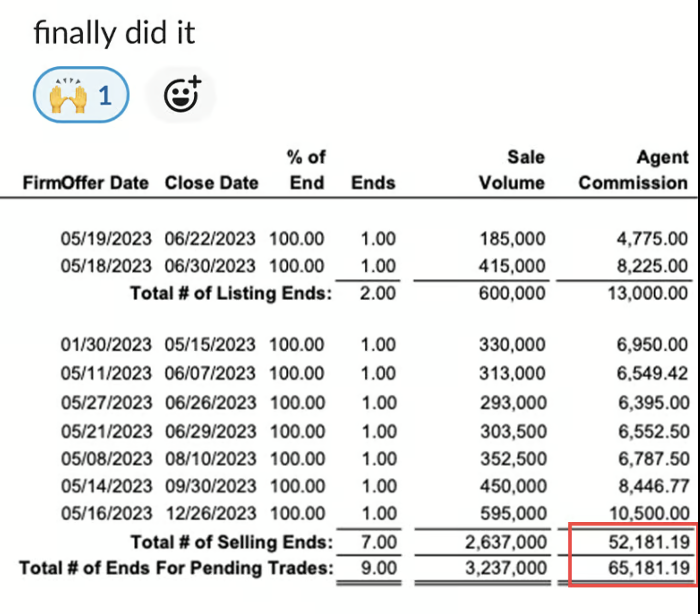Click the 10,500.00 agent commission entry
Image resolution: width=700 pixels, height=614 pixels.
tap(649, 513)
